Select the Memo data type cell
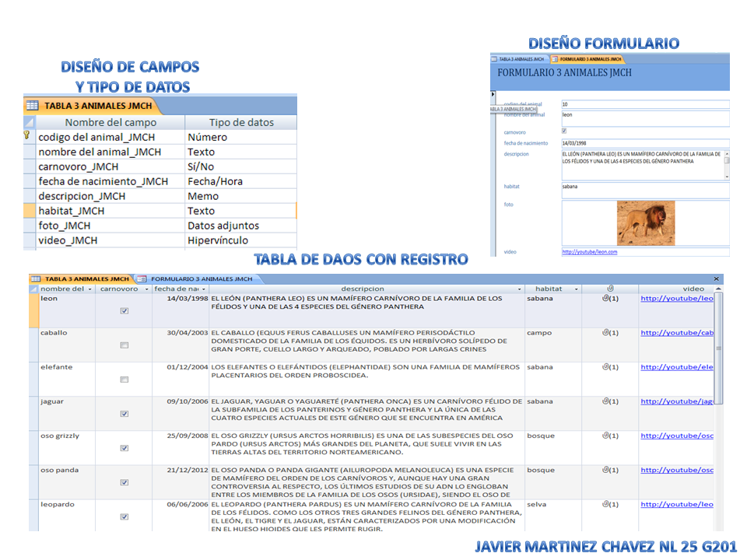This screenshot has height=560, width=747. coord(240,196)
